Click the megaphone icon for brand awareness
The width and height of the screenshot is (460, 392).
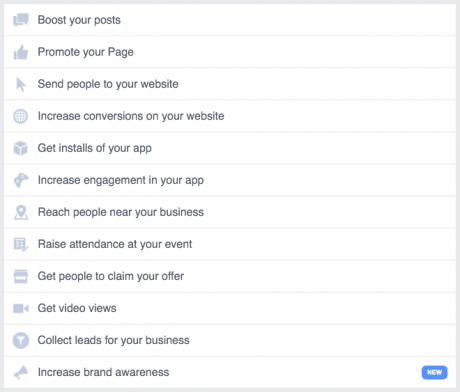pyautogui.click(x=21, y=372)
